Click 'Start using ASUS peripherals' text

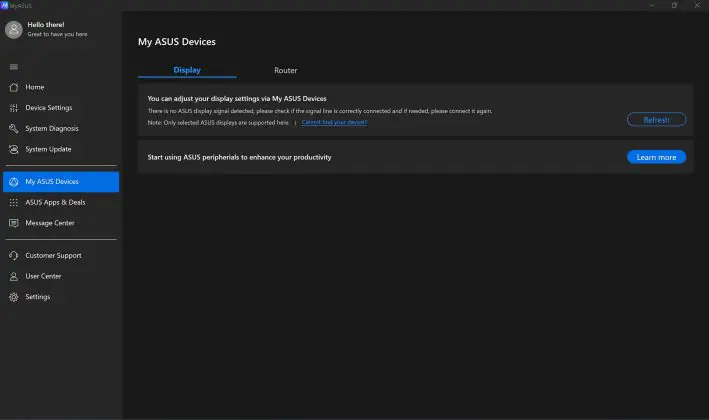point(239,157)
